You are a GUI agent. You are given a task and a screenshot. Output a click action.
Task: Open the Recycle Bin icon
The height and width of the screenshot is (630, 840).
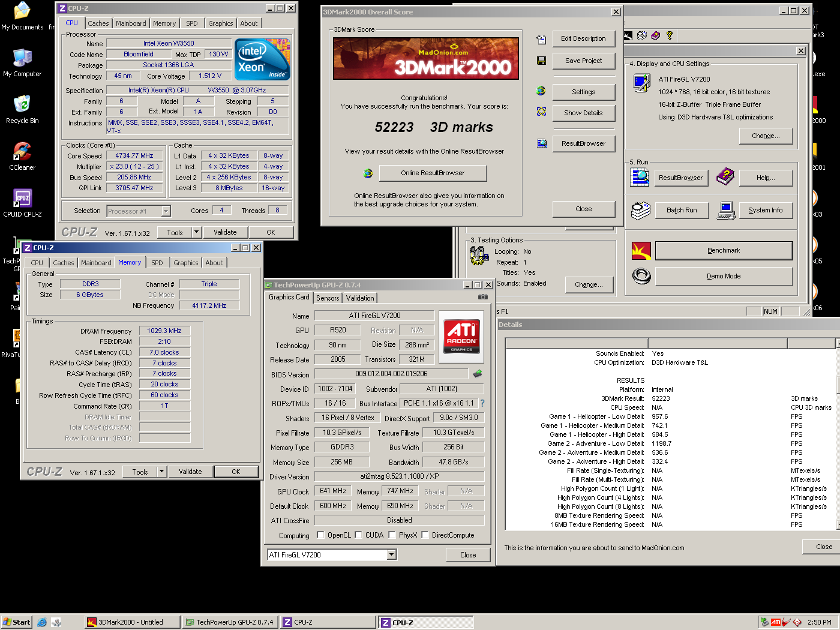click(x=22, y=110)
